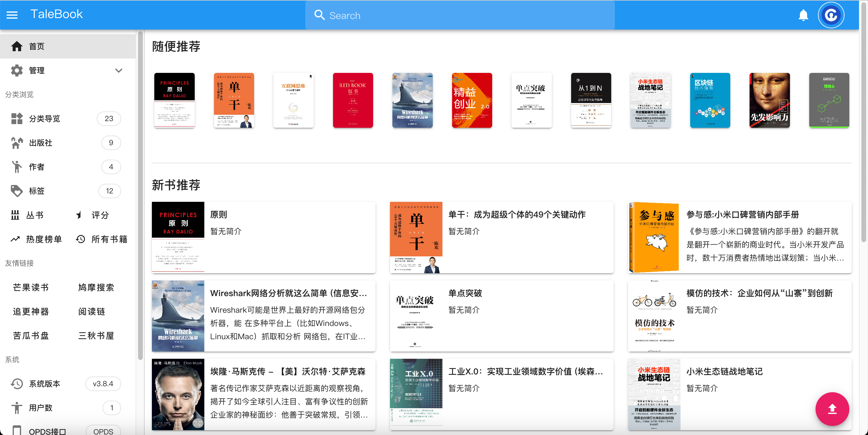Open the 三秋书屋 friend link
The height and width of the screenshot is (435, 868).
point(96,336)
